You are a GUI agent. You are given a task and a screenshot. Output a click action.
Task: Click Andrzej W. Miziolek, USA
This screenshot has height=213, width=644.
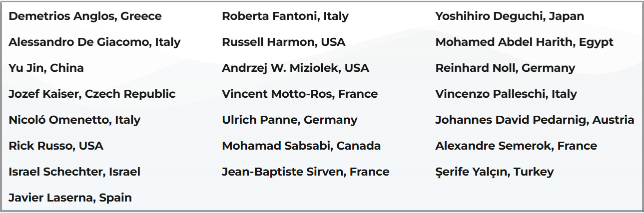(295, 68)
